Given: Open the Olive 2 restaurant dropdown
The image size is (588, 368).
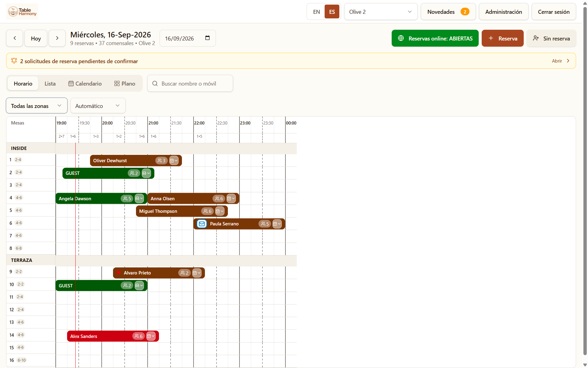Looking at the screenshot, I should click(x=381, y=12).
